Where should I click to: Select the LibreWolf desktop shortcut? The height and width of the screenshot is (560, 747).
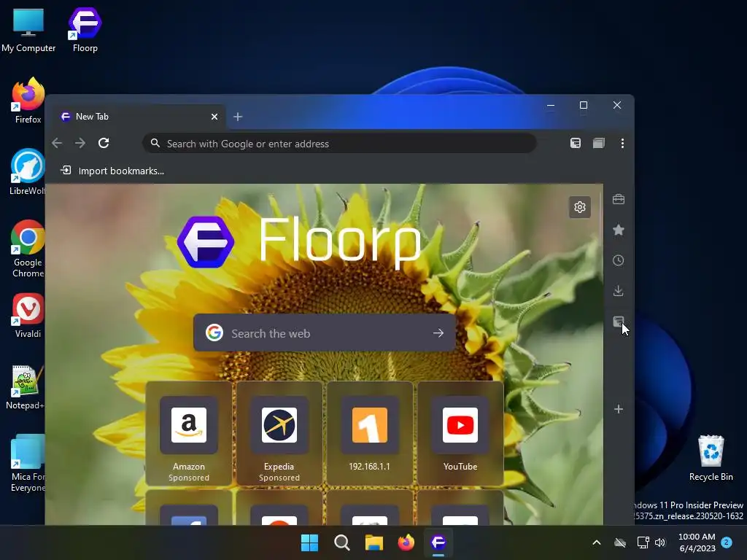coord(27,172)
